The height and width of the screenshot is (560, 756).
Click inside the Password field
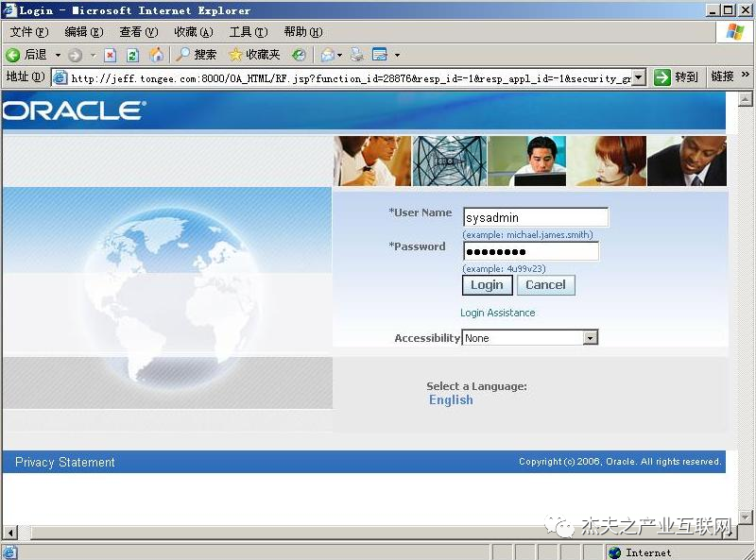(x=531, y=251)
